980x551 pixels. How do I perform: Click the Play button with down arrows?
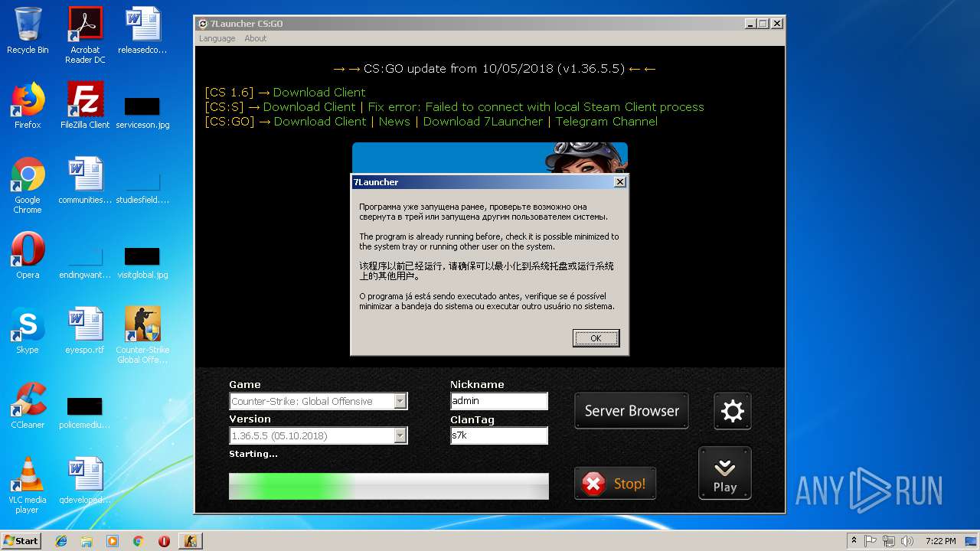pos(724,474)
